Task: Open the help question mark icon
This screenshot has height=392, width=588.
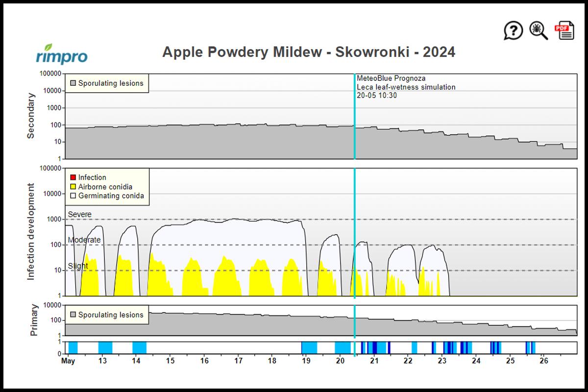Action: [x=513, y=31]
